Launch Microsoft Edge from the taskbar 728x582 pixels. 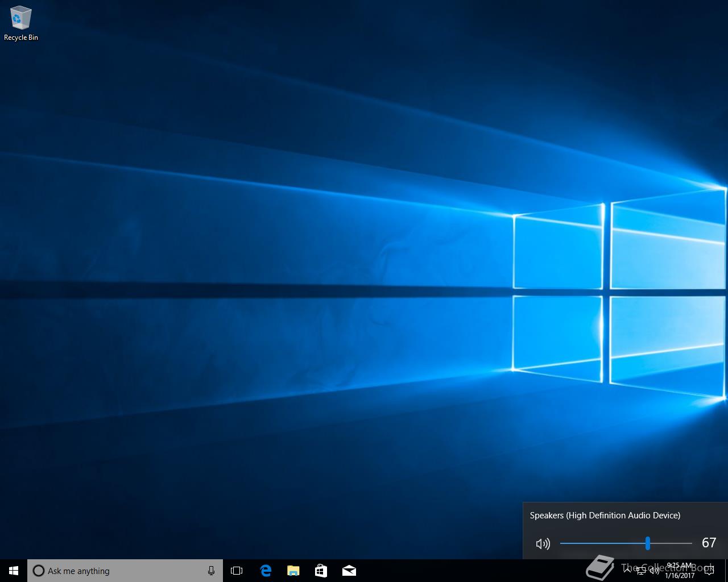point(265,571)
